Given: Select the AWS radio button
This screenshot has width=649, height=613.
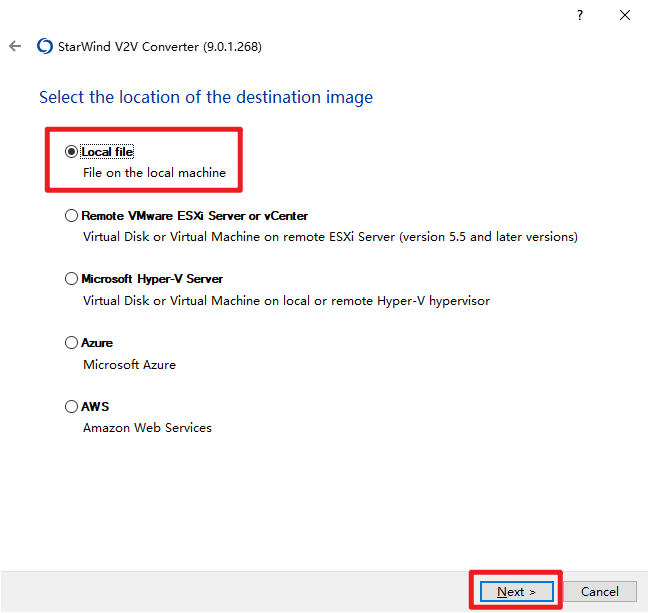Looking at the screenshot, I should [71, 406].
